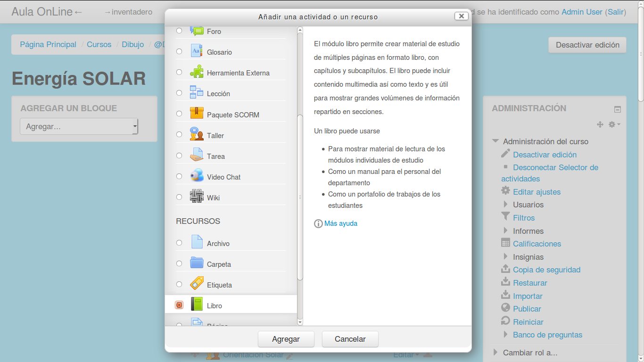Click the Desactivar edición button
The height and width of the screenshot is (362, 644).
pyautogui.click(x=587, y=45)
